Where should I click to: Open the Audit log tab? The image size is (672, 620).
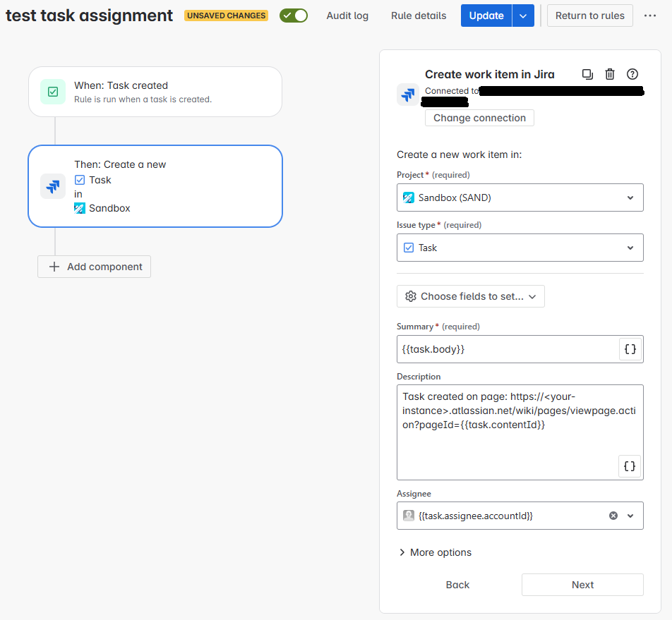pyautogui.click(x=347, y=16)
